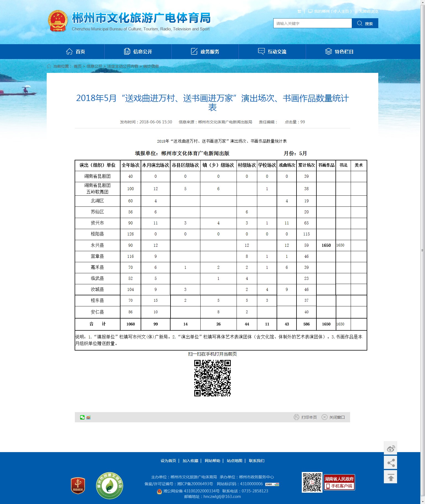This screenshot has height=504, width=425.
Task: Click the green civilized website badge
Action: [109, 486]
